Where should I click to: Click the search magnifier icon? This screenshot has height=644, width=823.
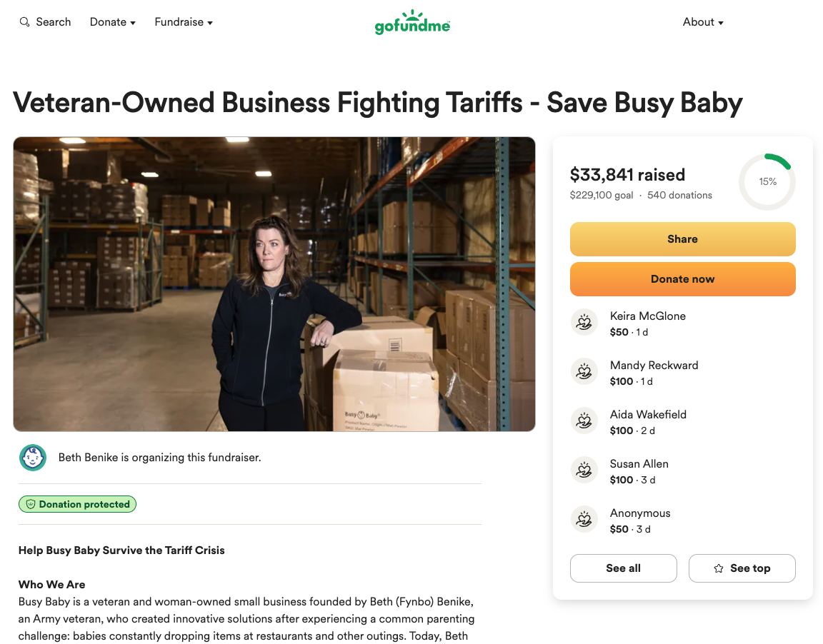click(x=25, y=22)
